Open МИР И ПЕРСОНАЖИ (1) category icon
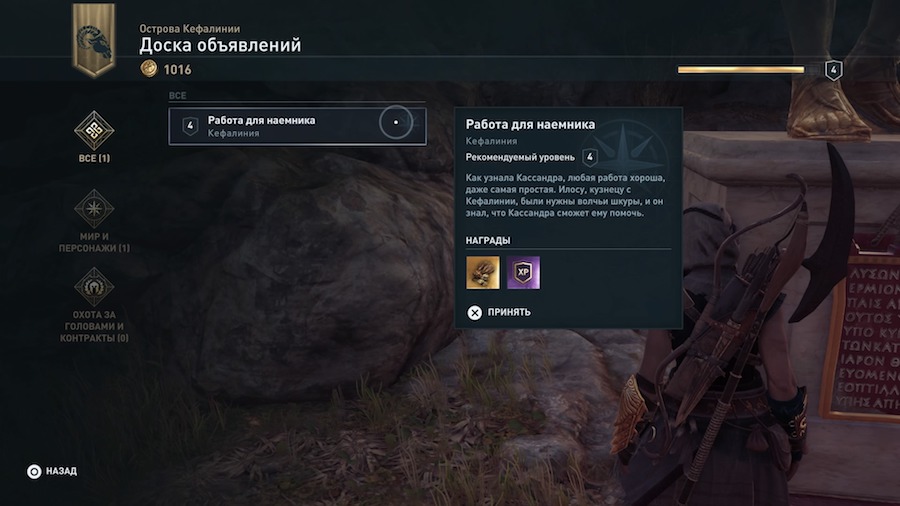The height and width of the screenshot is (506, 900). (x=94, y=209)
